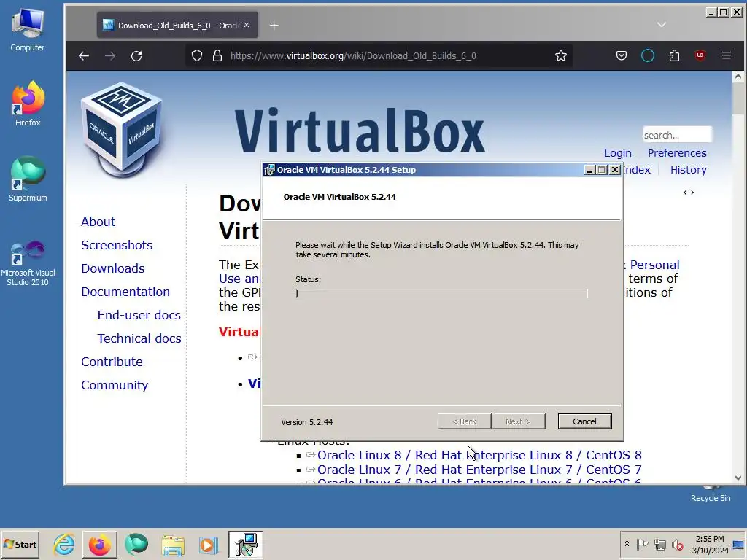The width and height of the screenshot is (747, 560).
Task: Go to Downloads in sidebar
Action: (113, 268)
